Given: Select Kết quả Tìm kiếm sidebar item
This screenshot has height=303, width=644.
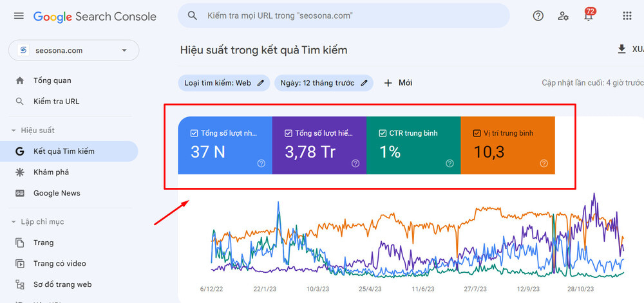Looking at the screenshot, I should [x=69, y=151].
